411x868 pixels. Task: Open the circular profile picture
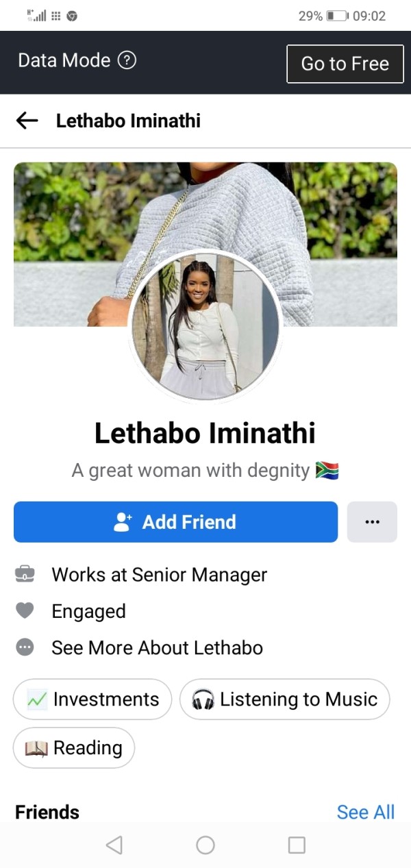tap(206, 327)
